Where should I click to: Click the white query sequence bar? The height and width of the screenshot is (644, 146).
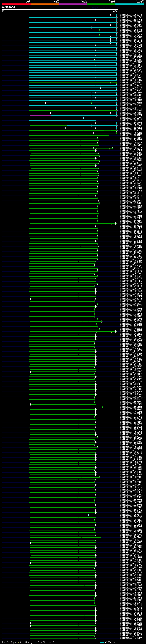[60, 9]
